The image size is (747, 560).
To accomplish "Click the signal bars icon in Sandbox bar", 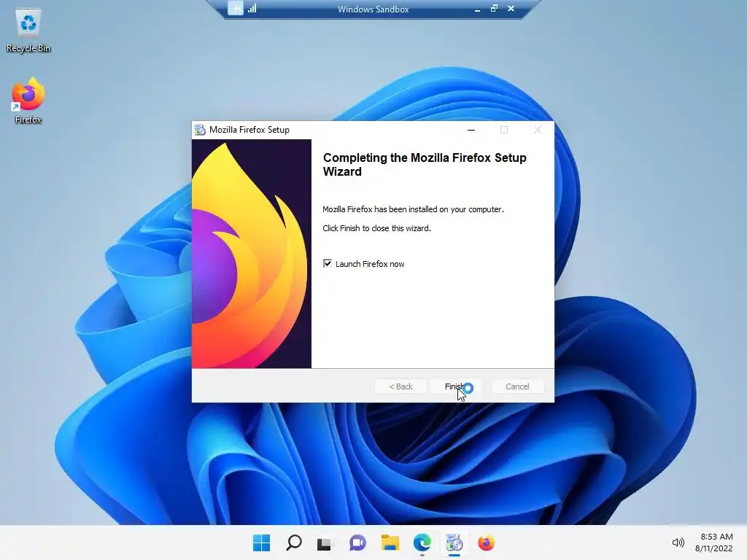I will 252,9.
